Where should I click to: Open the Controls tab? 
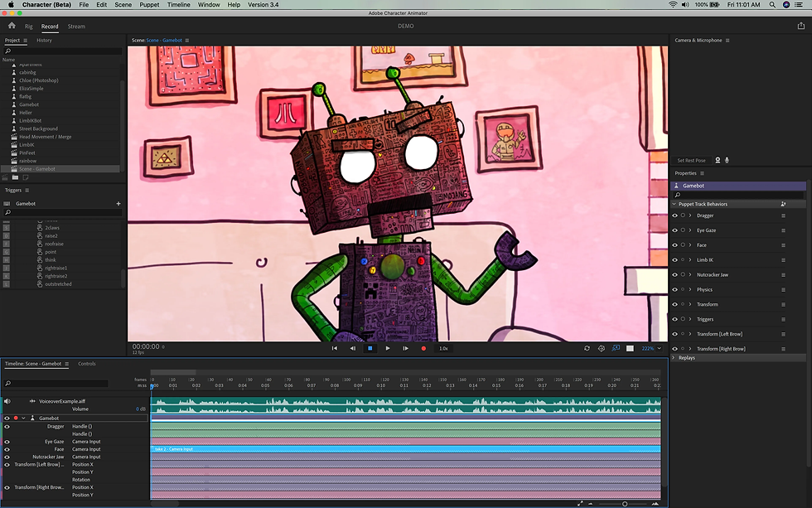click(x=86, y=364)
